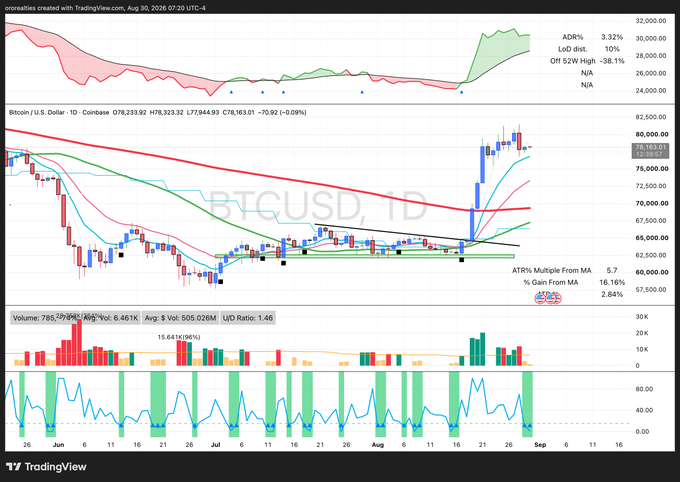Click the ADR% 3.32% reading

pyautogui.click(x=592, y=37)
